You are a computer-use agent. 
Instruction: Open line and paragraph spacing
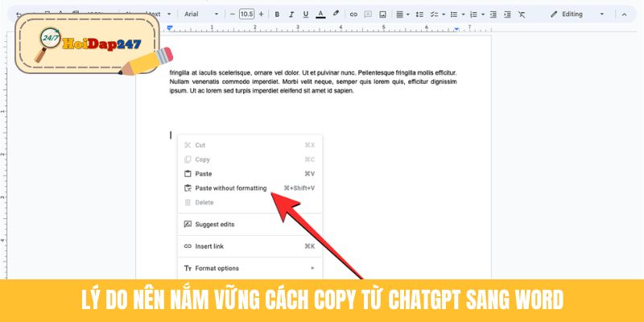pos(419,14)
